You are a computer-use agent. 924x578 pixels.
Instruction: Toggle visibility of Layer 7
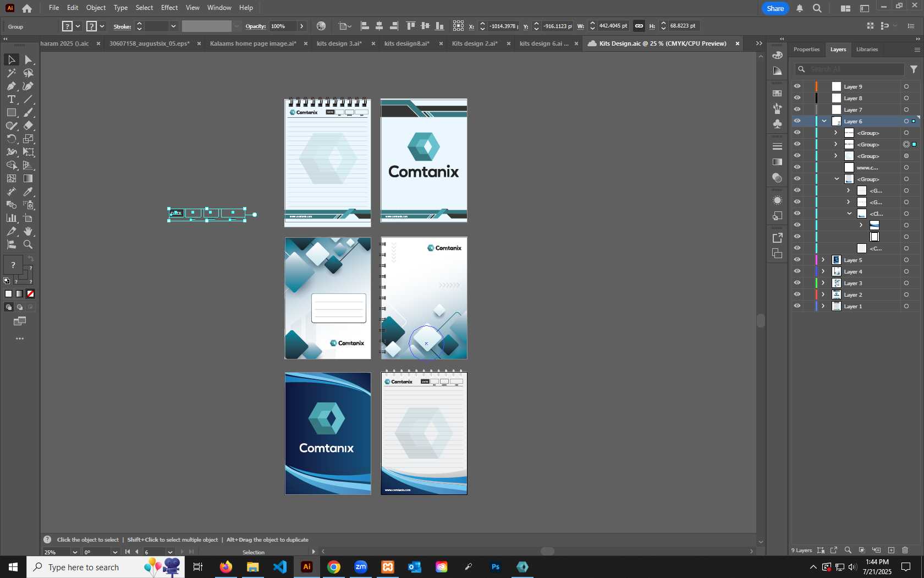797,110
